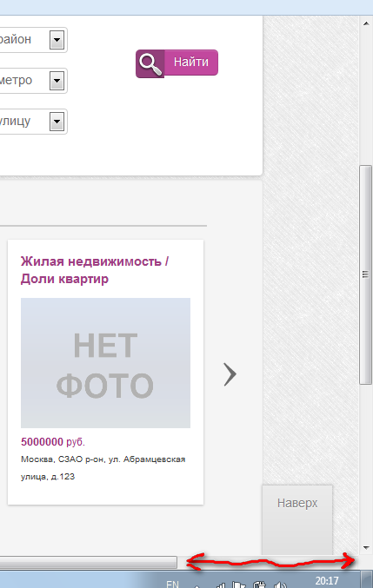373x588 pixels.
Task: Click the network signal bars tray icon
Action: [220, 585]
